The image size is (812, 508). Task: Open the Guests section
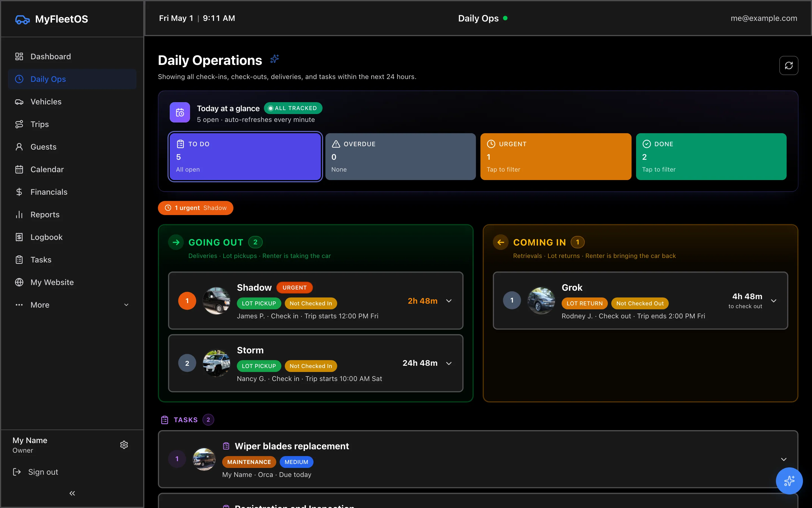tap(72, 147)
